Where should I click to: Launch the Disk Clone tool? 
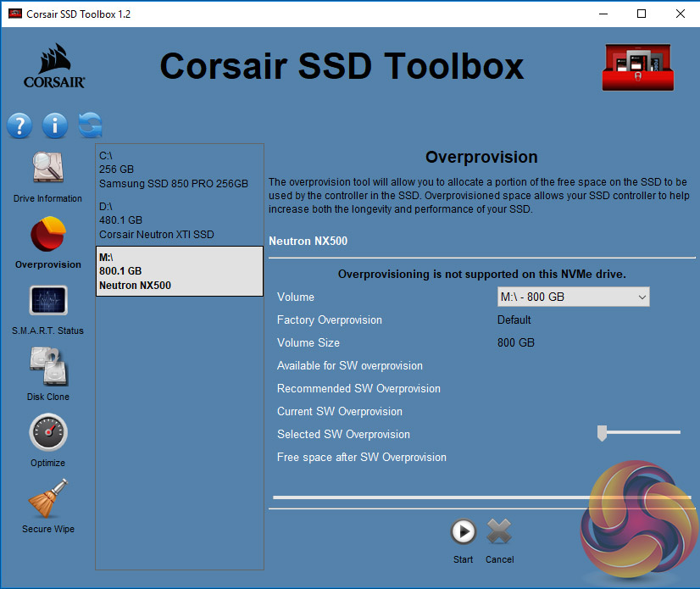[x=47, y=369]
